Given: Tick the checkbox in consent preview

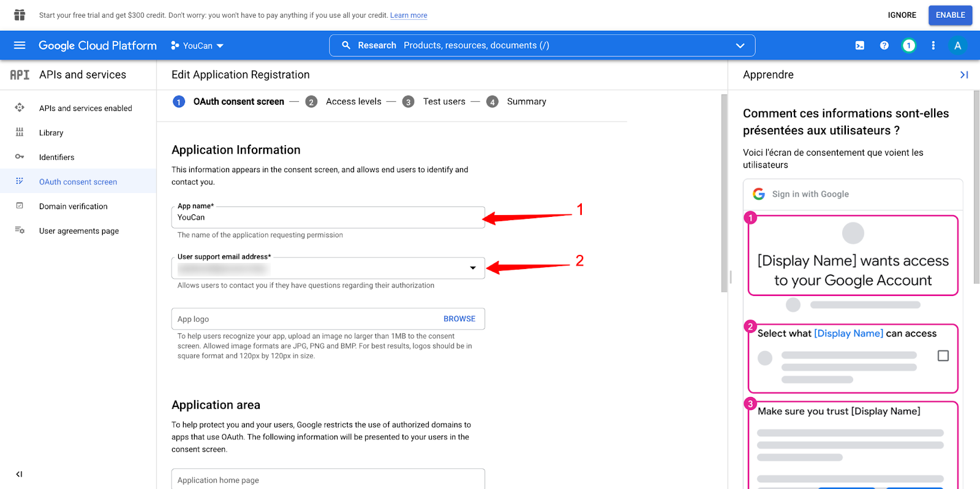Looking at the screenshot, I should coord(943,355).
